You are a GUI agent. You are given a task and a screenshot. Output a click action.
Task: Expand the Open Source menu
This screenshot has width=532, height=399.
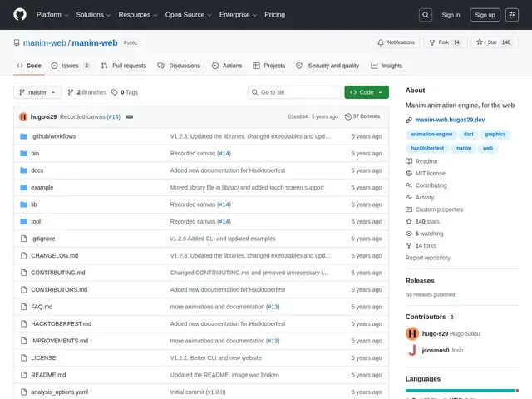[189, 15]
